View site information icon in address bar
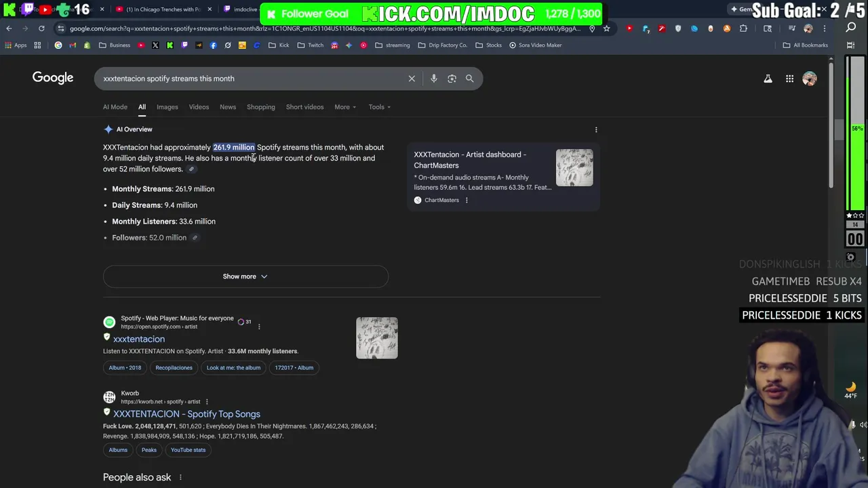The height and width of the screenshot is (488, 868). coord(60,28)
